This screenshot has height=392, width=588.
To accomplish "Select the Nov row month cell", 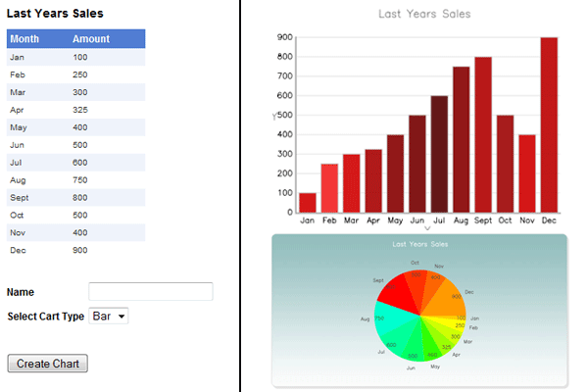I will [18, 232].
